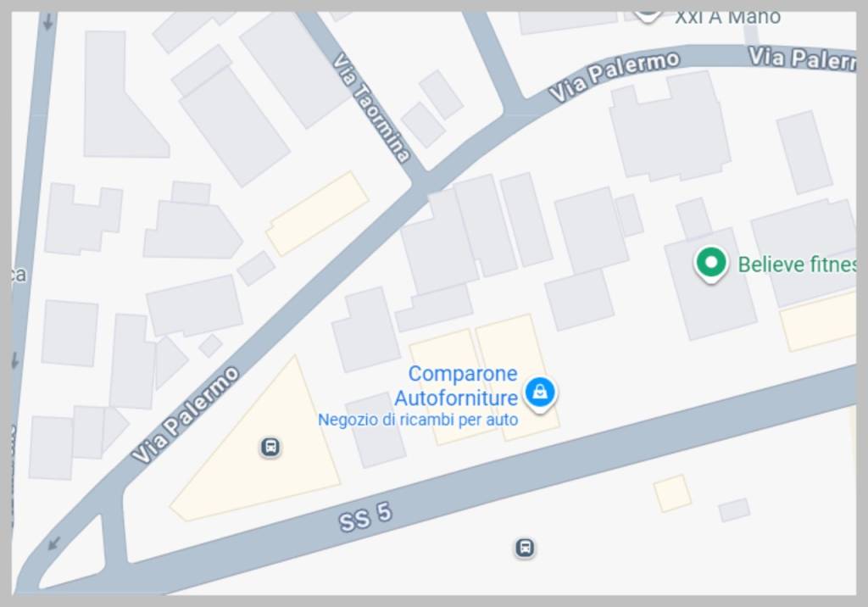Click the one-way arrow at the bottom-left junction
The image size is (868, 607).
(53, 543)
